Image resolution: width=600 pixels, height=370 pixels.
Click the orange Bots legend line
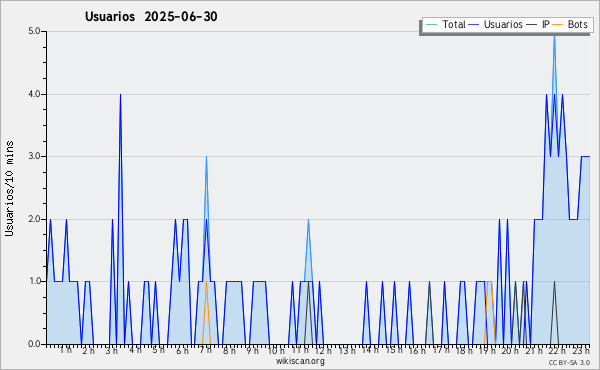pos(558,25)
